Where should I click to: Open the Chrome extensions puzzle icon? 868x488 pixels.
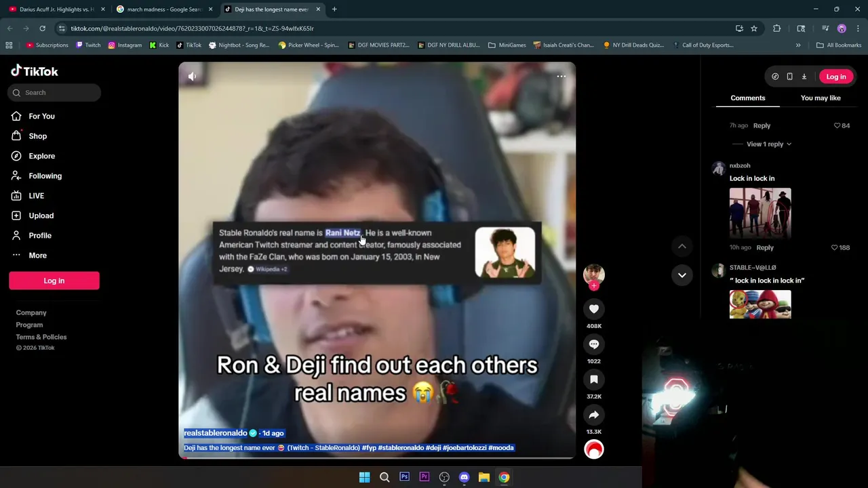coord(777,28)
